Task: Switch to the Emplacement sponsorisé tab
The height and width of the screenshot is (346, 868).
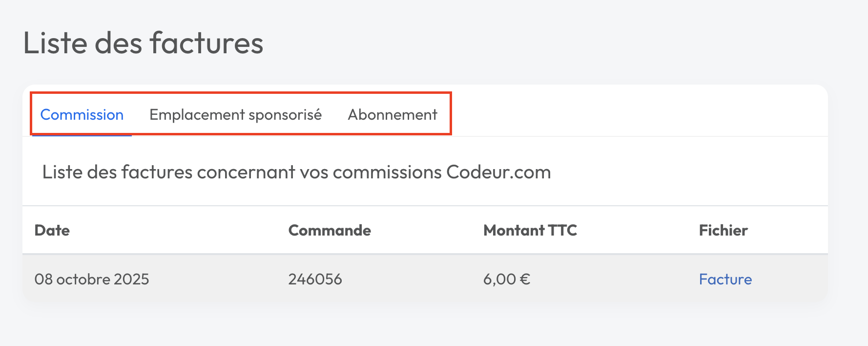Action: 235,115
